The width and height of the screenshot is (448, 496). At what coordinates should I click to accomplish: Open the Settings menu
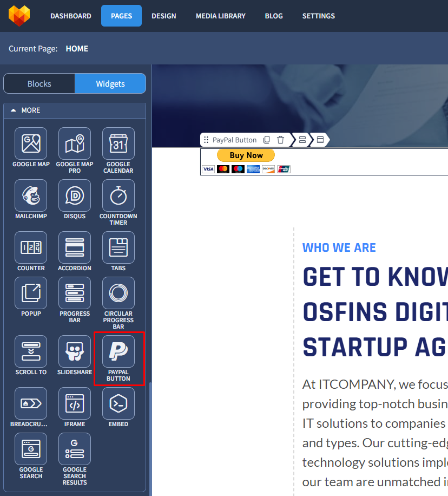coord(318,16)
